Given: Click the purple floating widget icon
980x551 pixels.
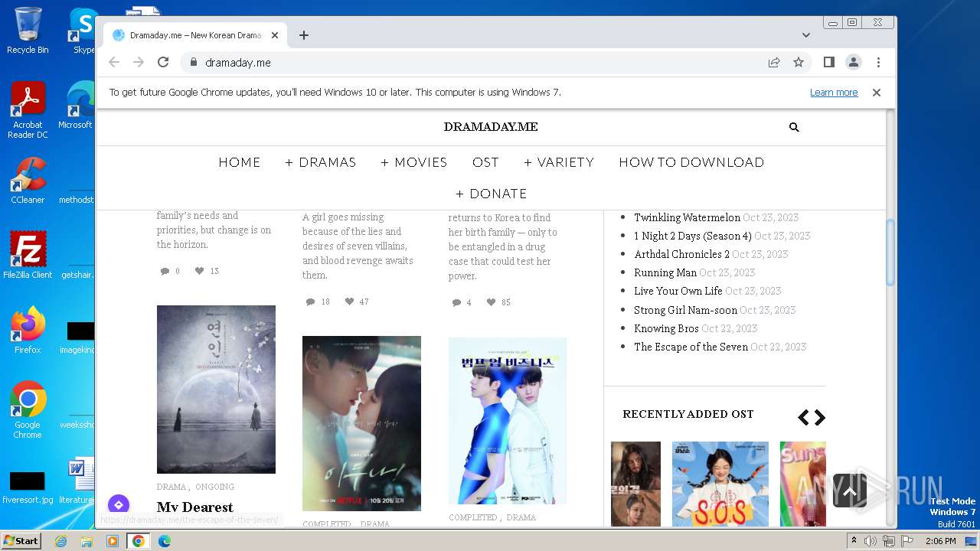Looking at the screenshot, I should tap(119, 505).
